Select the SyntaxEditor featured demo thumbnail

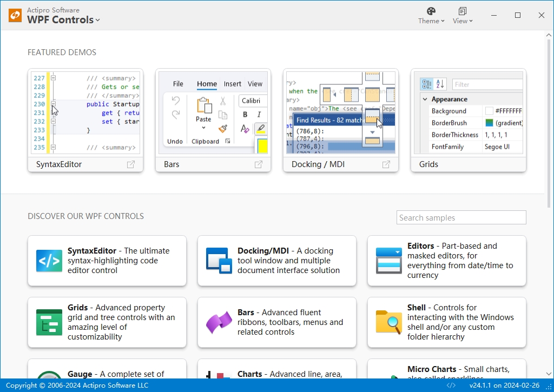(x=85, y=112)
